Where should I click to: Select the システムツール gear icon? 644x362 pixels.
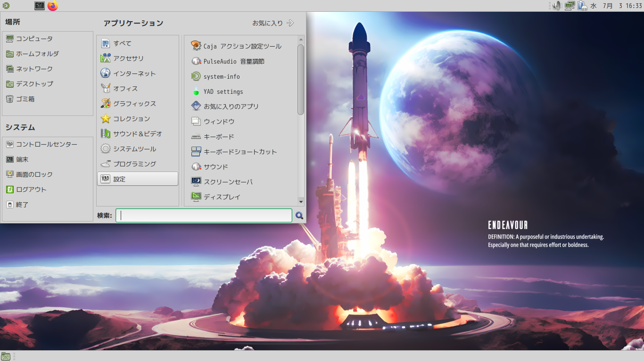106,149
